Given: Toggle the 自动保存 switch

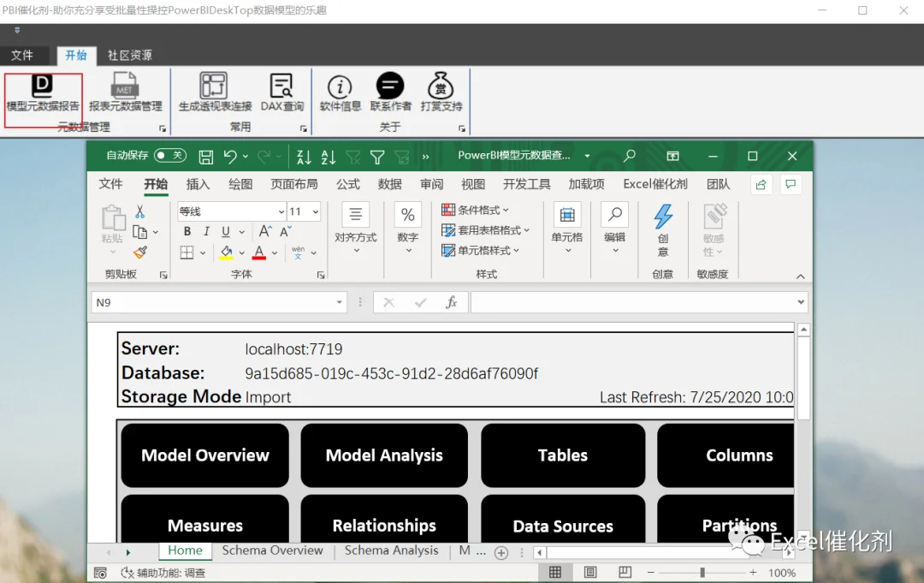Looking at the screenshot, I should tap(169, 156).
